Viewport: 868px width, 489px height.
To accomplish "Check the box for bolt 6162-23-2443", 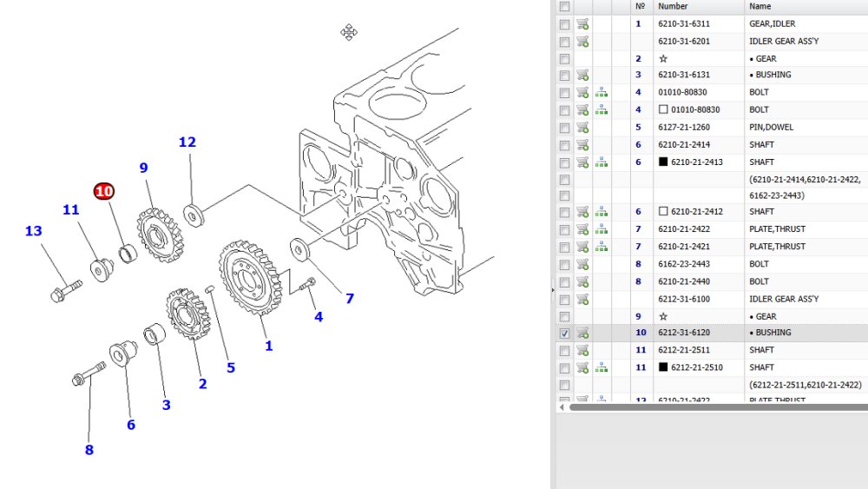I will (x=564, y=265).
